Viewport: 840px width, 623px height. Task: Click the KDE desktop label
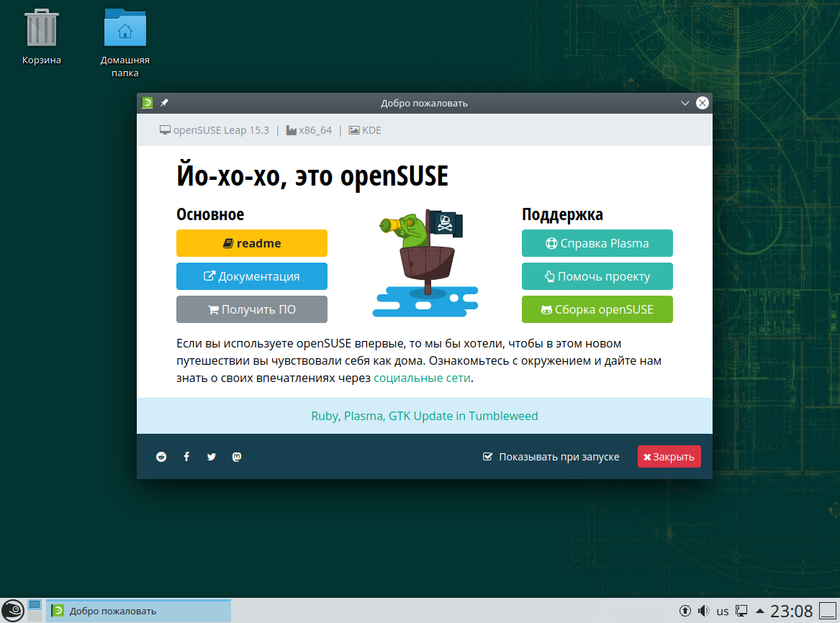click(x=365, y=130)
